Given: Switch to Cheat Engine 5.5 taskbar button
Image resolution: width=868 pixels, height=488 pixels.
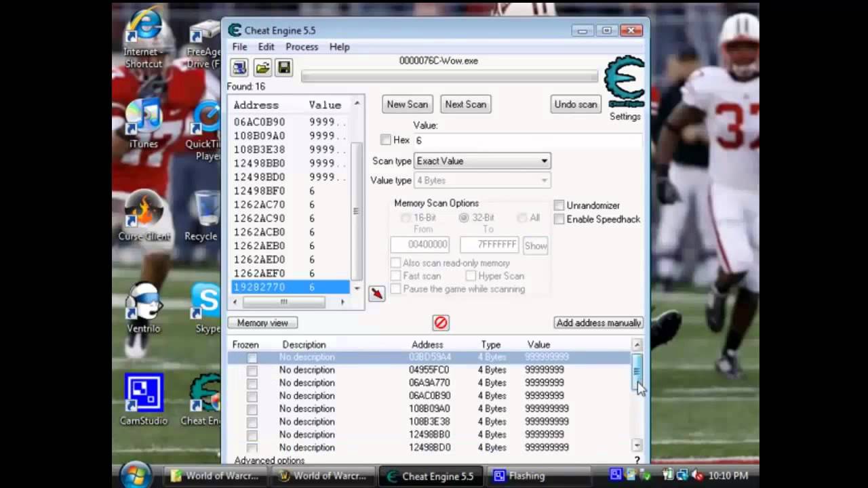Looking at the screenshot, I should click(x=430, y=476).
